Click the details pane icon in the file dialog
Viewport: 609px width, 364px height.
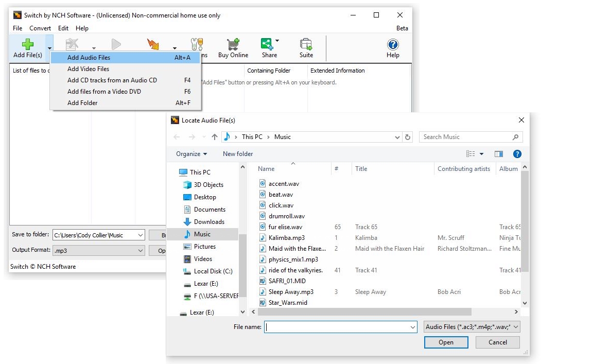pyautogui.click(x=498, y=153)
